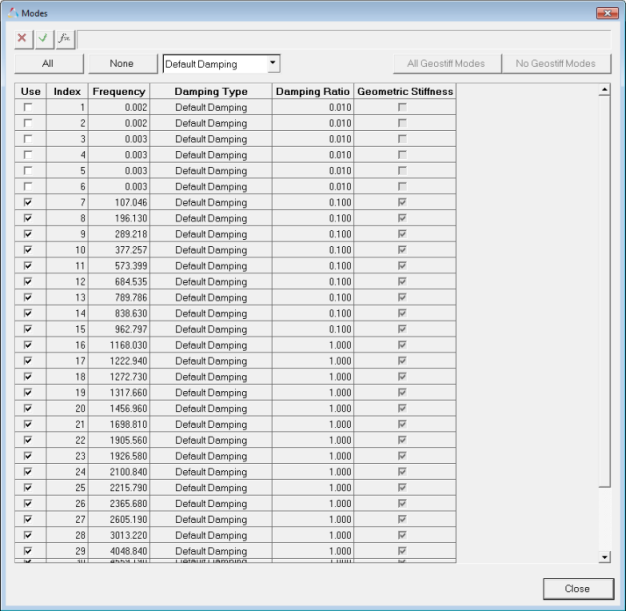The width and height of the screenshot is (626, 611).
Task: Click the All Geostiff Modes button
Action: coord(446,63)
